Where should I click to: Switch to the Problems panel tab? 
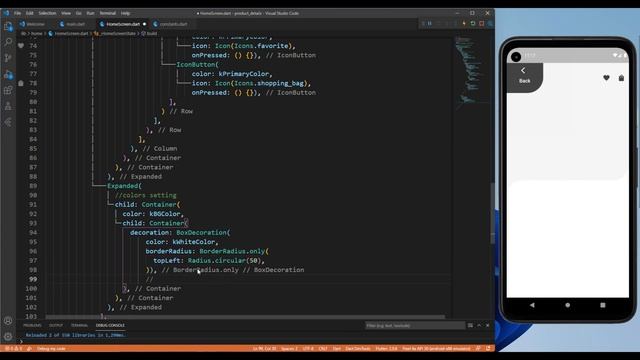click(32, 325)
